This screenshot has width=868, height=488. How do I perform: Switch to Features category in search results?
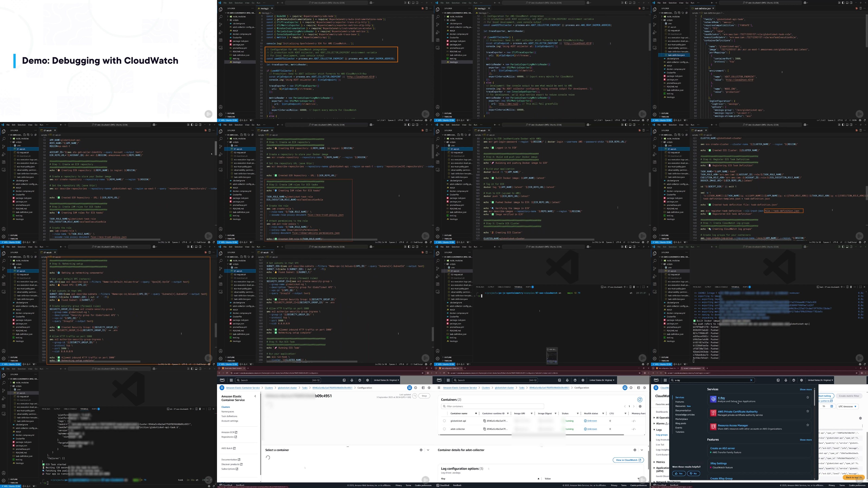tap(680, 402)
